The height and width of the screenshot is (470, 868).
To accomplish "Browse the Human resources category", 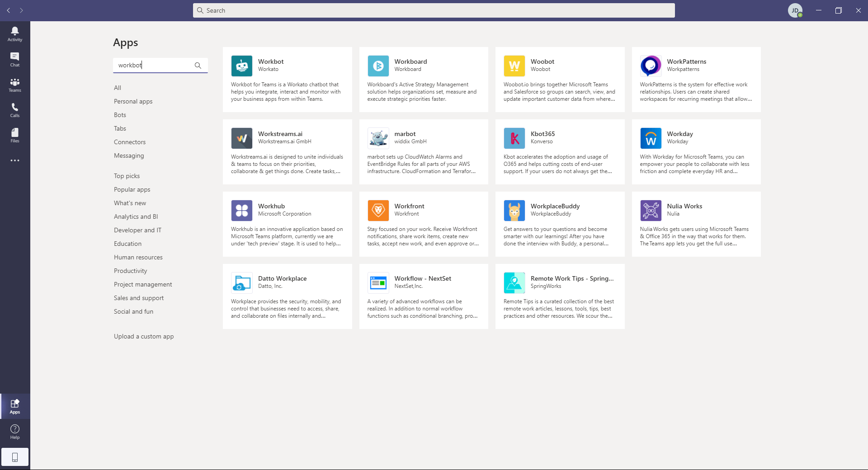I will pos(138,257).
